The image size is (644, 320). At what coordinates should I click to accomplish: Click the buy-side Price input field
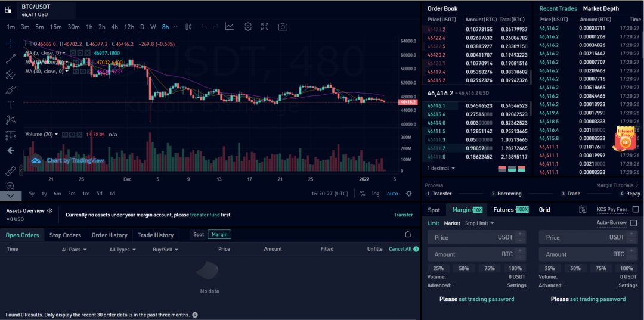tap(462, 237)
